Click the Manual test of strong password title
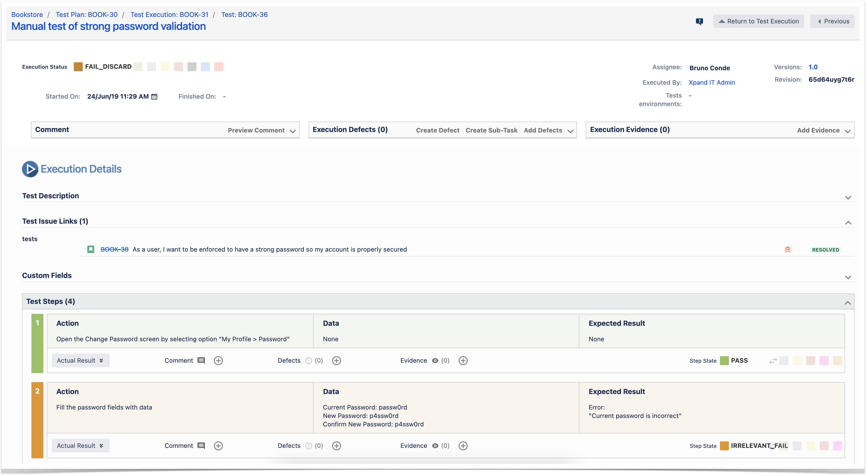 [108, 26]
